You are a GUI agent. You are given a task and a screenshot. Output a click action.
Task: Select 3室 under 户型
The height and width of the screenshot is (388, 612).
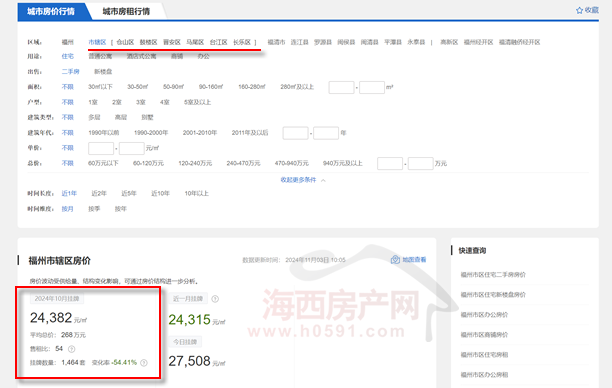(x=141, y=102)
